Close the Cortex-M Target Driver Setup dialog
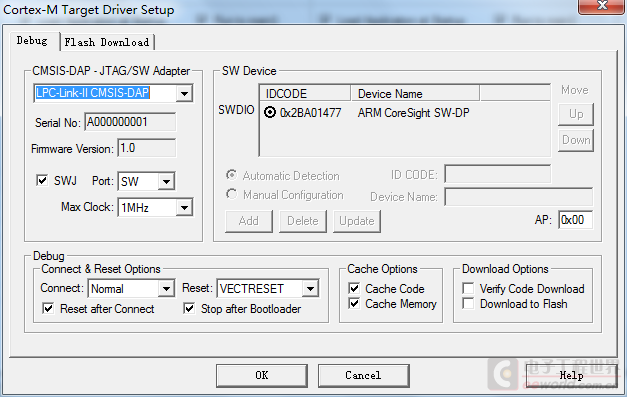The width and height of the screenshot is (627, 397). click(602, 6)
